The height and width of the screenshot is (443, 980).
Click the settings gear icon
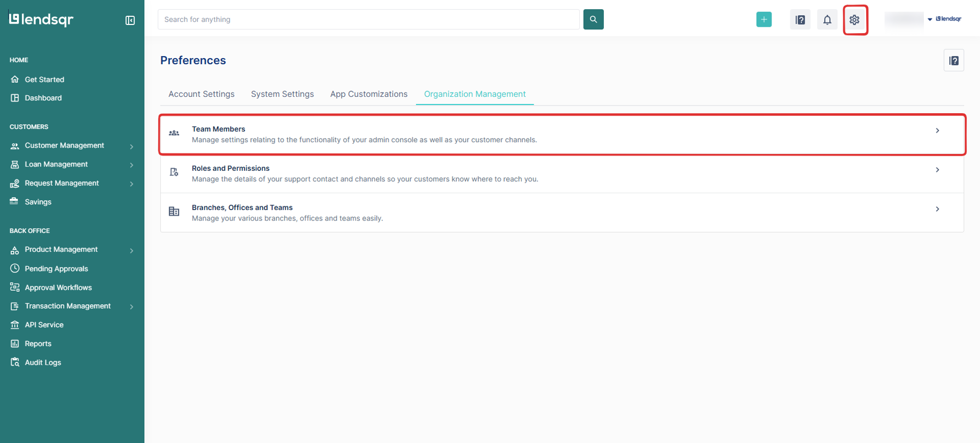coord(854,20)
